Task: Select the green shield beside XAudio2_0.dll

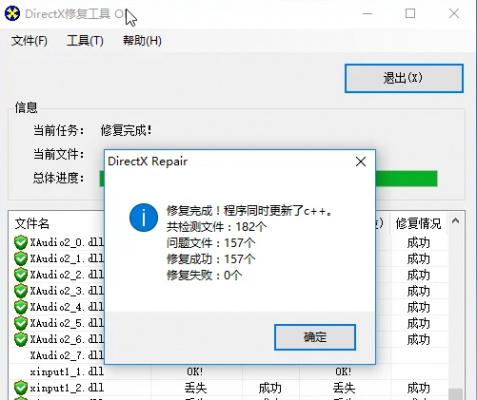Action: [21, 242]
